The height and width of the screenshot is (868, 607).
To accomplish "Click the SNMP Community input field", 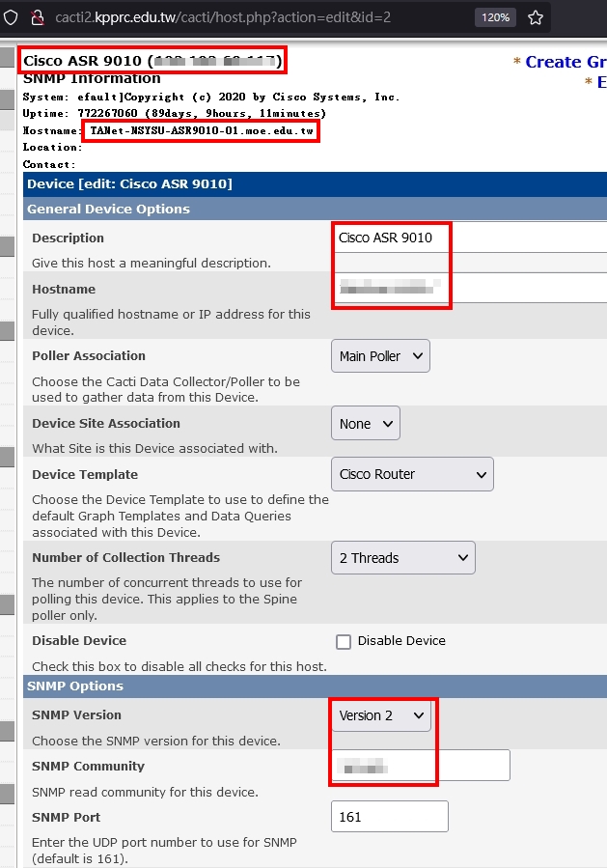I will (421, 766).
